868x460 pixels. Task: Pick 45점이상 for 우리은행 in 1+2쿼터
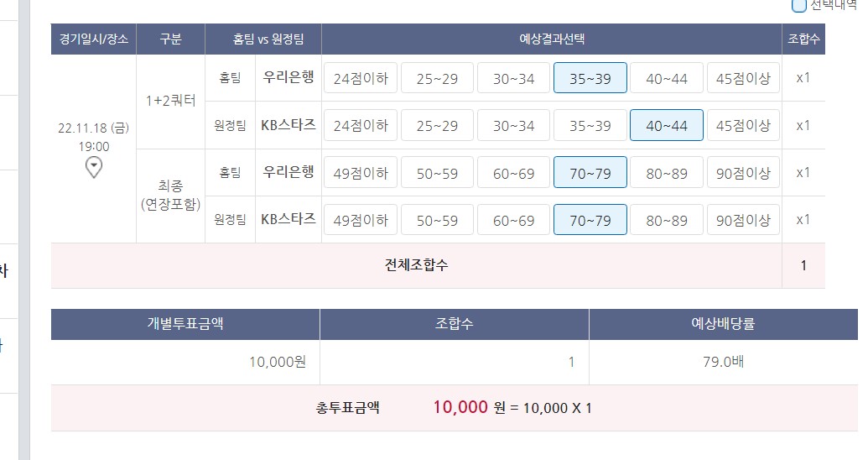coord(743,78)
